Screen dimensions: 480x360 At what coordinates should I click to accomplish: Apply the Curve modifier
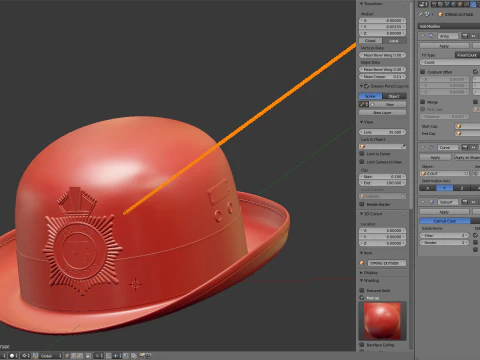point(435,157)
